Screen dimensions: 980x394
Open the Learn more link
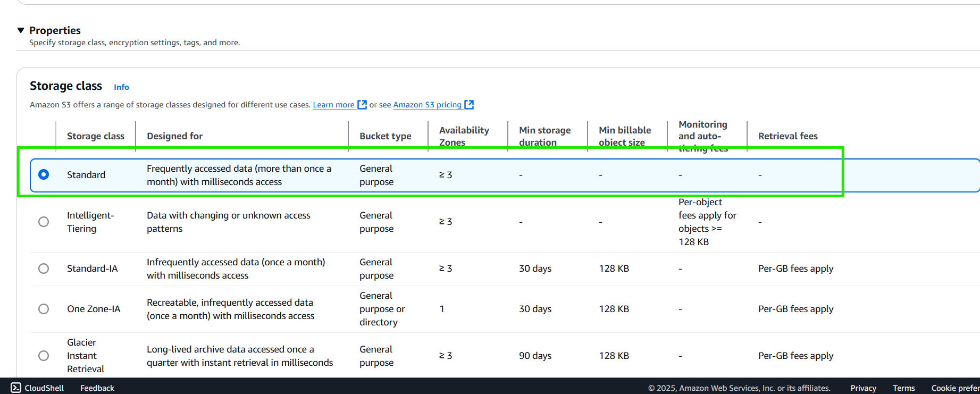pyautogui.click(x=333, y=105)
